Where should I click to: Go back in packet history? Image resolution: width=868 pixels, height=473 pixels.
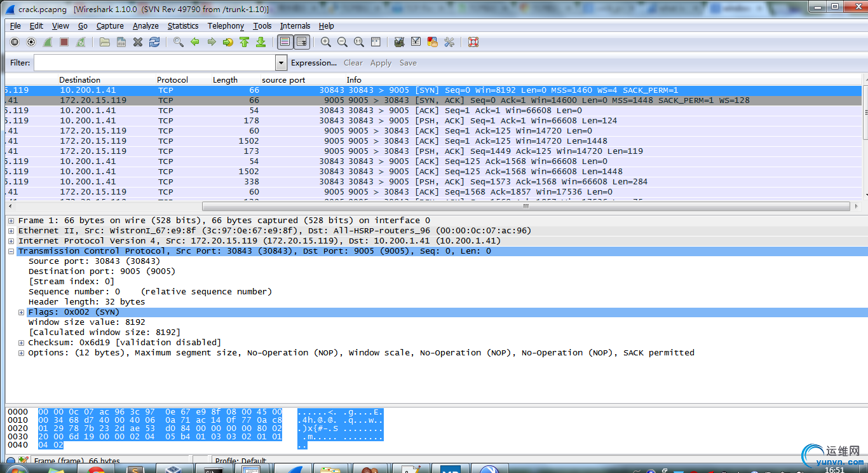pyautogui.click(x=195, y=42)
